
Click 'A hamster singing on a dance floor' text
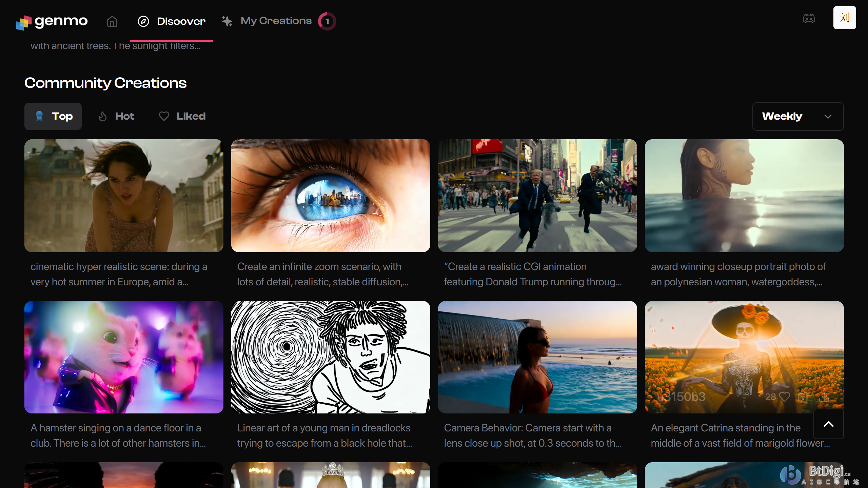tap(118, 435)
